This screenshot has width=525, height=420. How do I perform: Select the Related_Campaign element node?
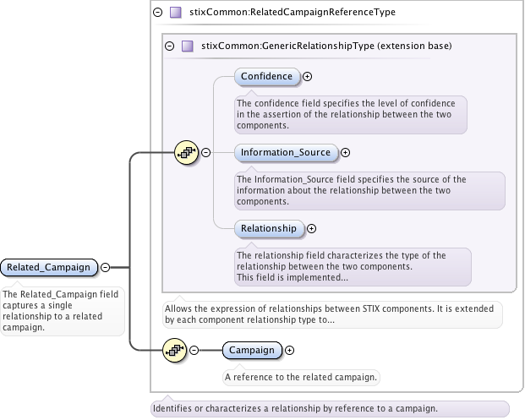click(x=48, y=267)
